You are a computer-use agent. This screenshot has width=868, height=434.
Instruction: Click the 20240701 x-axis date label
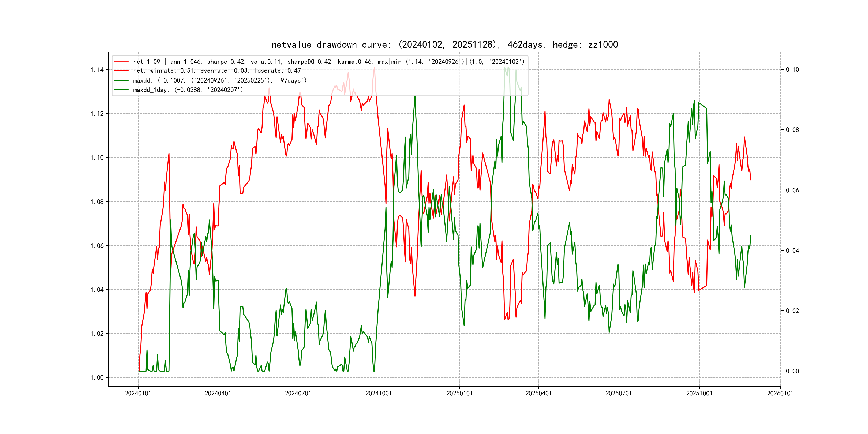(x=298, y=394)
